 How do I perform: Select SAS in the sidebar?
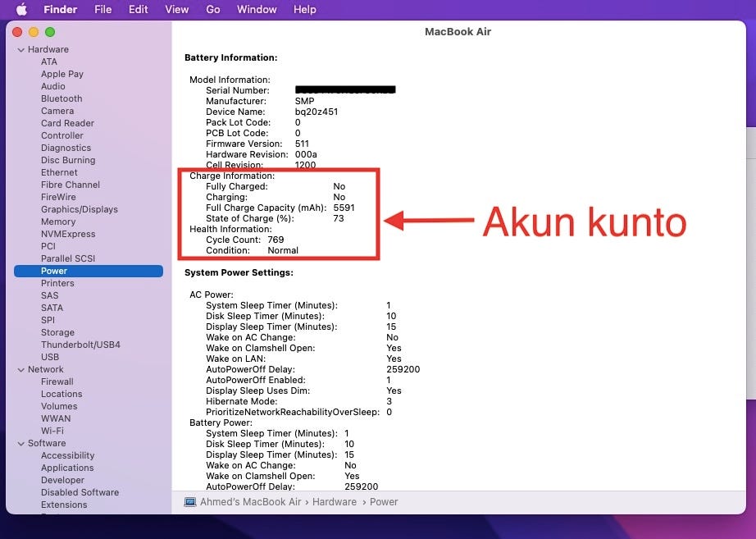coord(50,295)
